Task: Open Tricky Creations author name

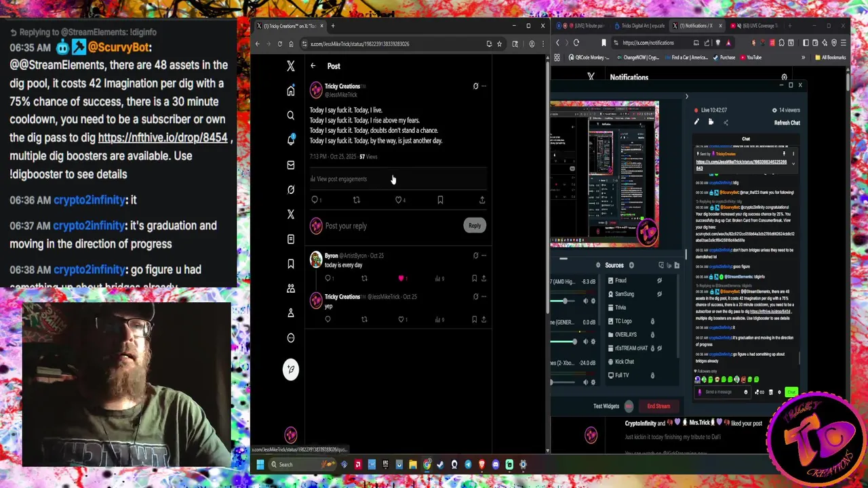Action: click(x=342, y=86)
